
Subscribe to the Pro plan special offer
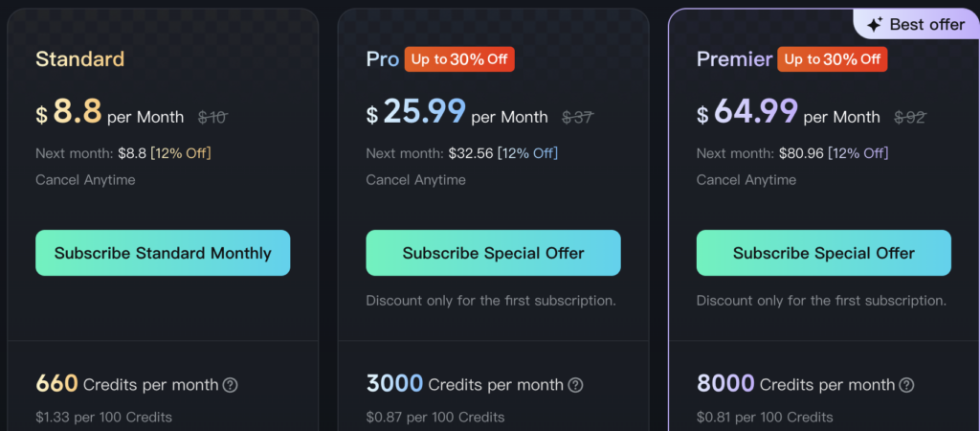[x=493, y=253]
